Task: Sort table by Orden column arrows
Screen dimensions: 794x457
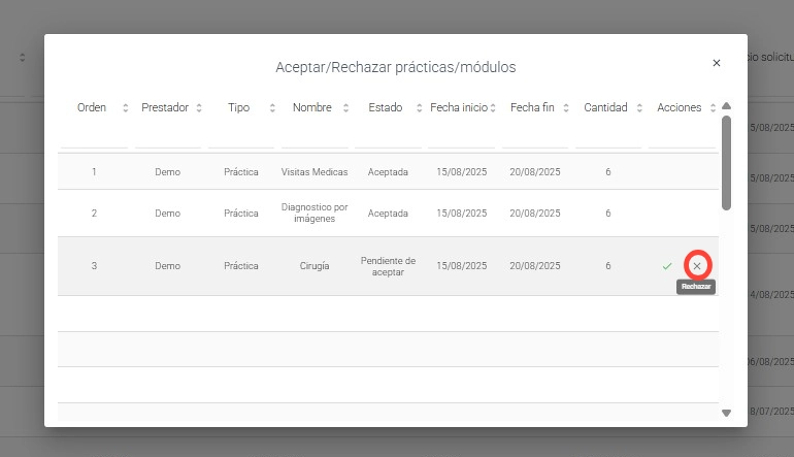Action: (x=125, y=108)
